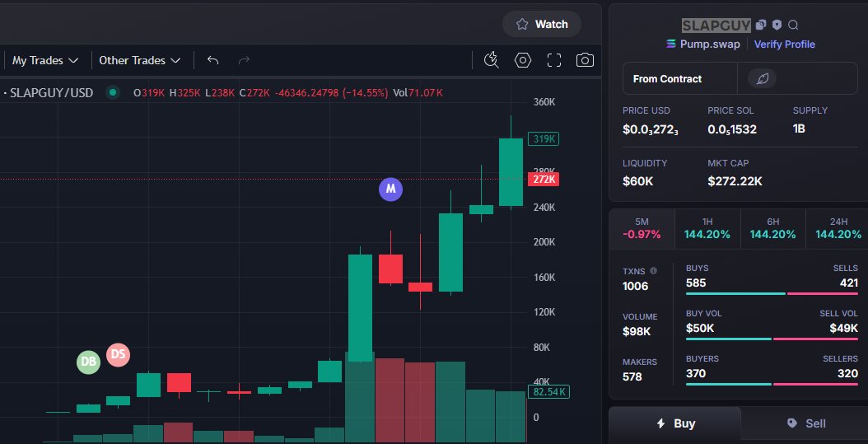
Task: Switch to the 6H timeframe tab
Action: pyautogui.click(x=772, y=228)
